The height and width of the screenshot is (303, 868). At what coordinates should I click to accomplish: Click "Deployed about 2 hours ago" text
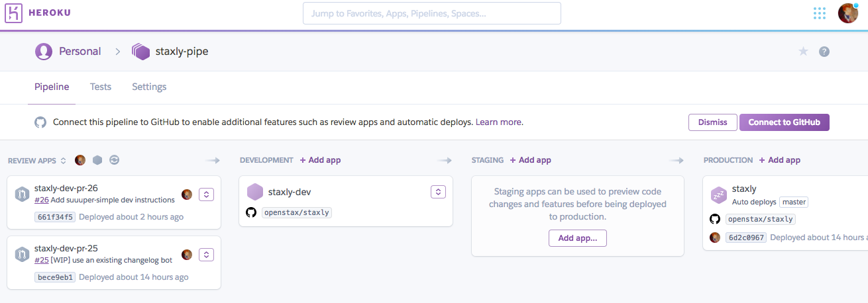point(131,217)
